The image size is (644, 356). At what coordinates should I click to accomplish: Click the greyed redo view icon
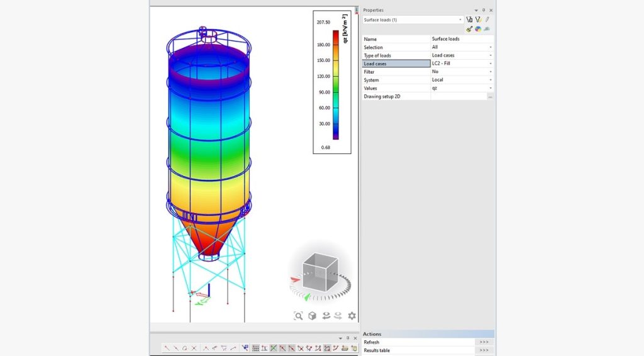coord(338,316)
